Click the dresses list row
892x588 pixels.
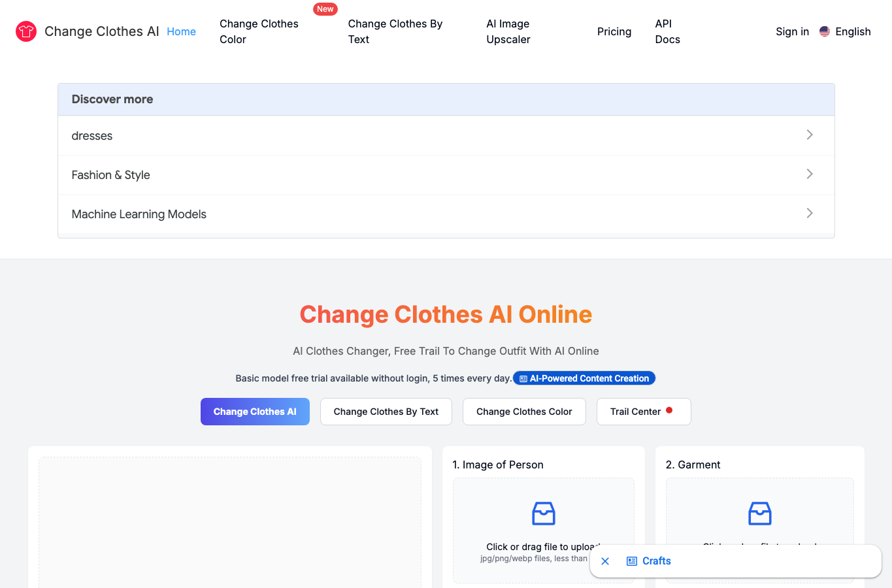point(446,135)
